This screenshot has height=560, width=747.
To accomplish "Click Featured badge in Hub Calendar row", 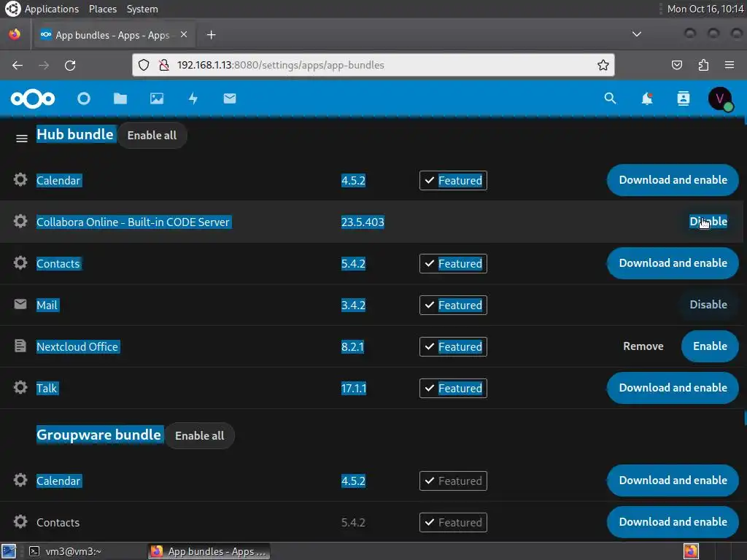I will 453,181.
